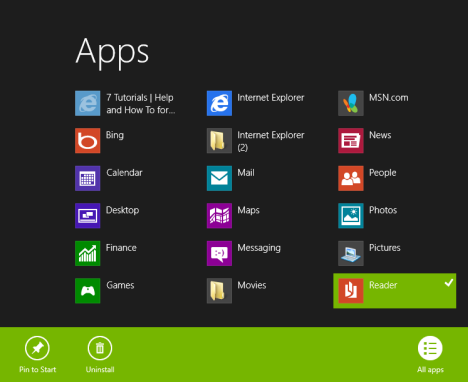This screenshot has width=468, height=382.
Task: Launch the Desktop tile icon
Action: pos(87,216)
